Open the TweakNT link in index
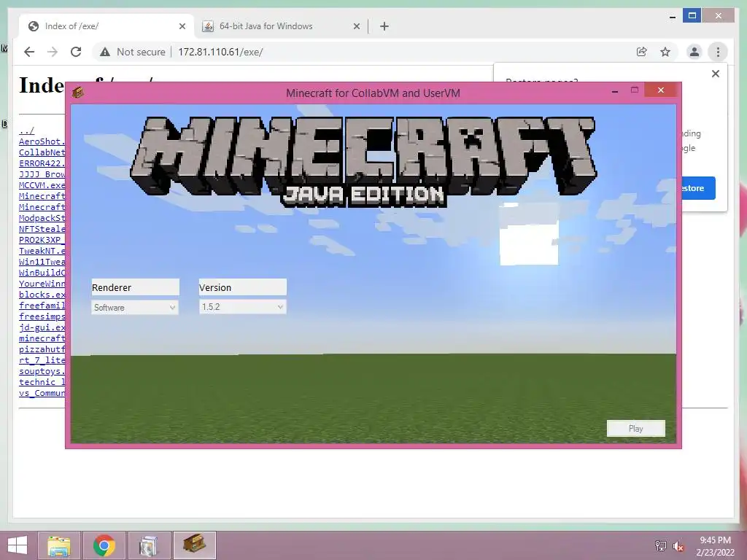Viewport: 747px width, 560px height. (42, 251)
